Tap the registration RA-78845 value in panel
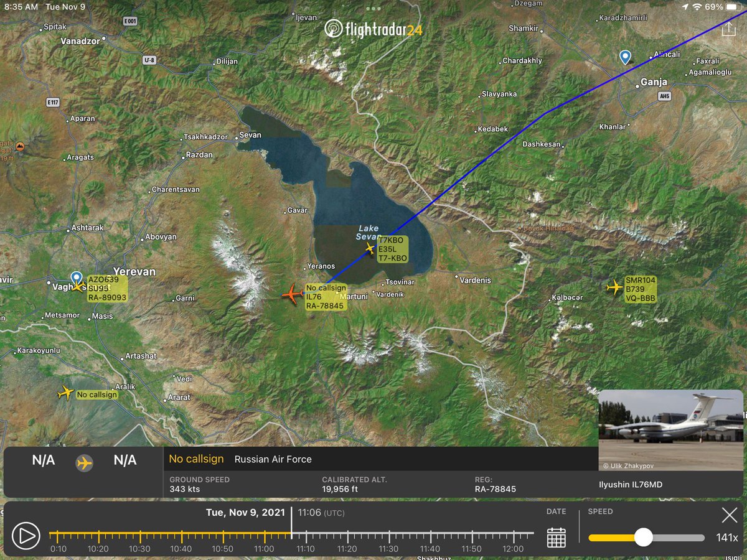 [x=496, y=489]
